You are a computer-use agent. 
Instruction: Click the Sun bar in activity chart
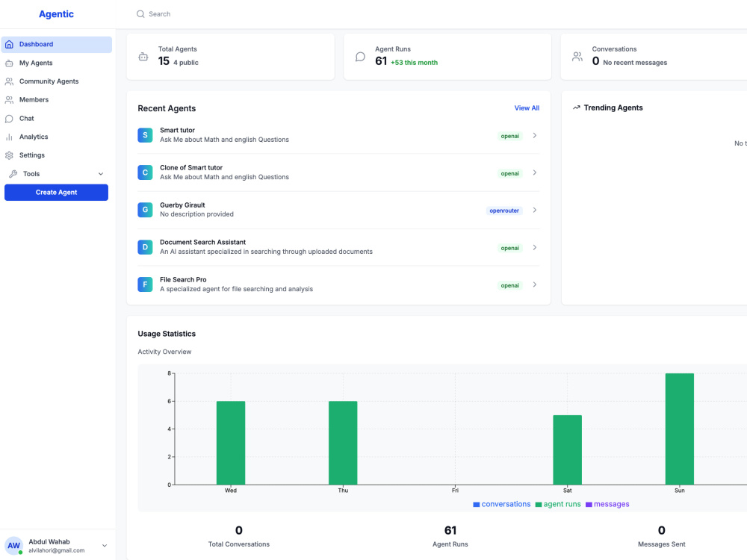pos(679,429)
